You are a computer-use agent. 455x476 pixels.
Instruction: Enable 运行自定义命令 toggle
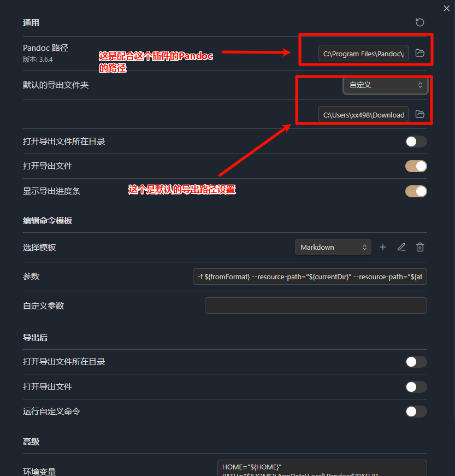416,412
